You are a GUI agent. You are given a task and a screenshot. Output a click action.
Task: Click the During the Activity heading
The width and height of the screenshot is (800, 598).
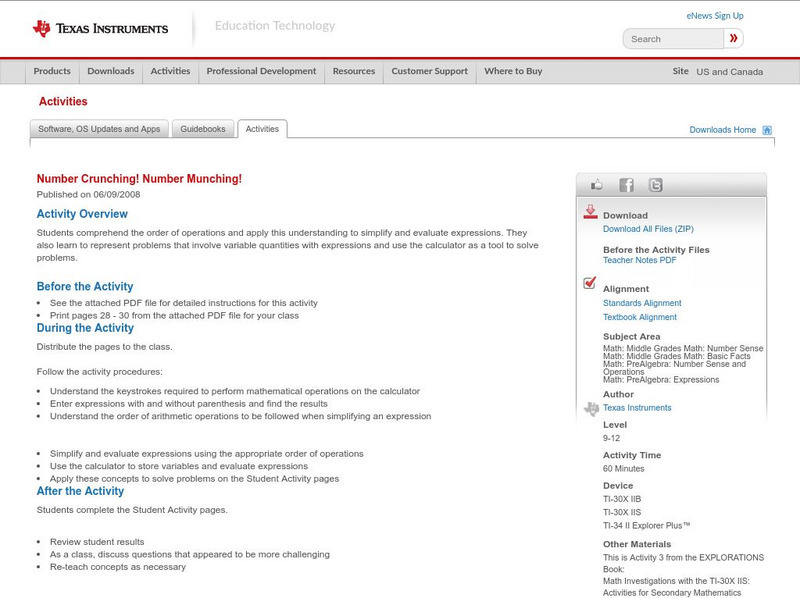tap(85, 328)
